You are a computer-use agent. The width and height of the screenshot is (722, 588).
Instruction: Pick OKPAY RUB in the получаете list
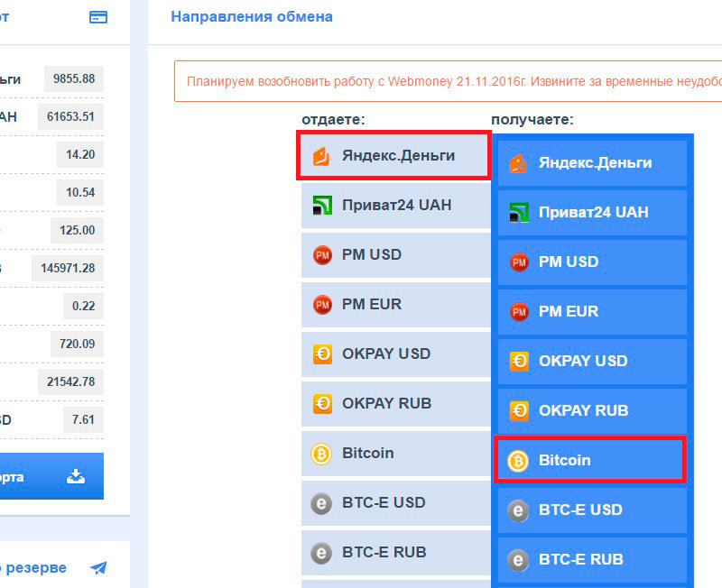[x=593, y=411]
